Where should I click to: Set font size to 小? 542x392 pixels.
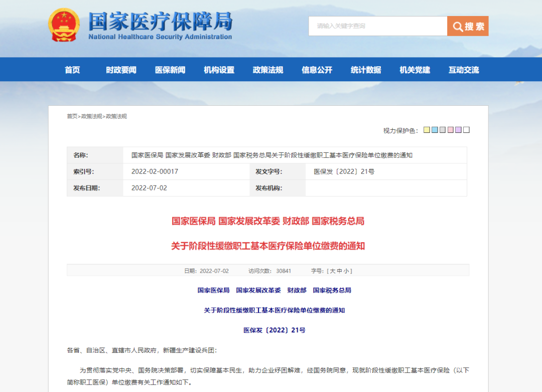click(x=346, y=271)
